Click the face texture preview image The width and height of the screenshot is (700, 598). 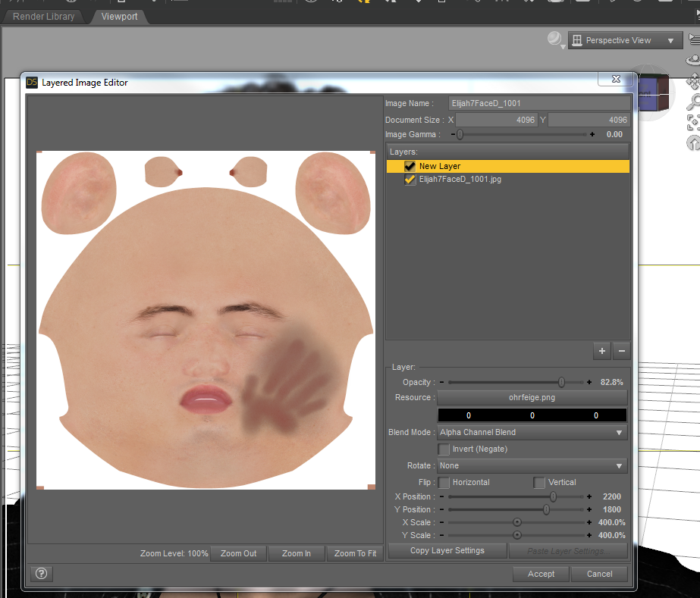[x=206, y=320]
